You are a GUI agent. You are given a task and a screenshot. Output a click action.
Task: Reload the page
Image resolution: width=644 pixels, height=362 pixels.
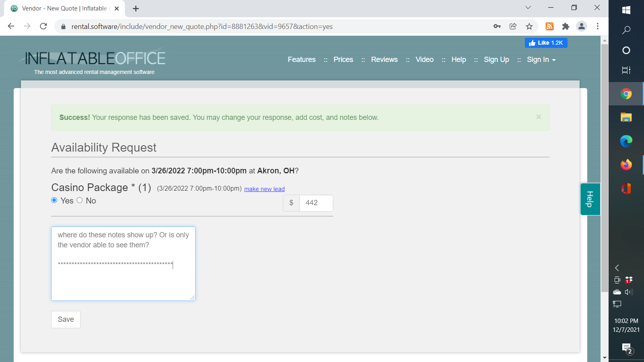tap(43, 27)
